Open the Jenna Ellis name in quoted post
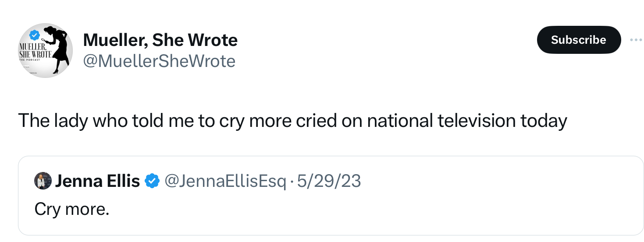The height and width of the screenshot is (242, 644). coord(97,181)
